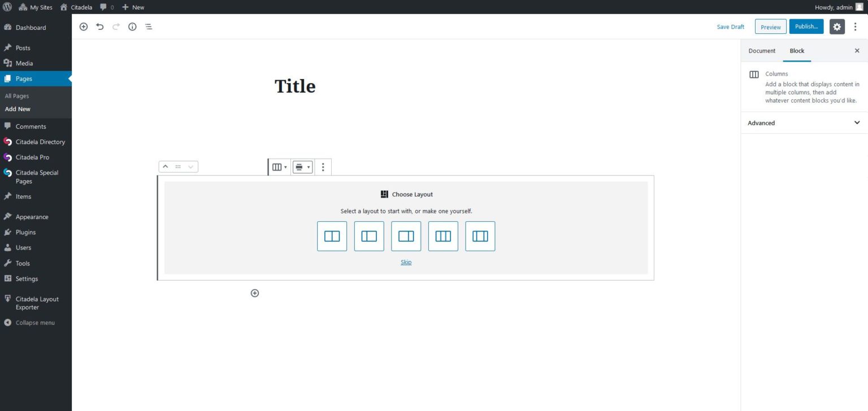Choose the 33/66 columns layout
Image resolution: width=868 pixels, height=411 pixels.
(368, 236)
